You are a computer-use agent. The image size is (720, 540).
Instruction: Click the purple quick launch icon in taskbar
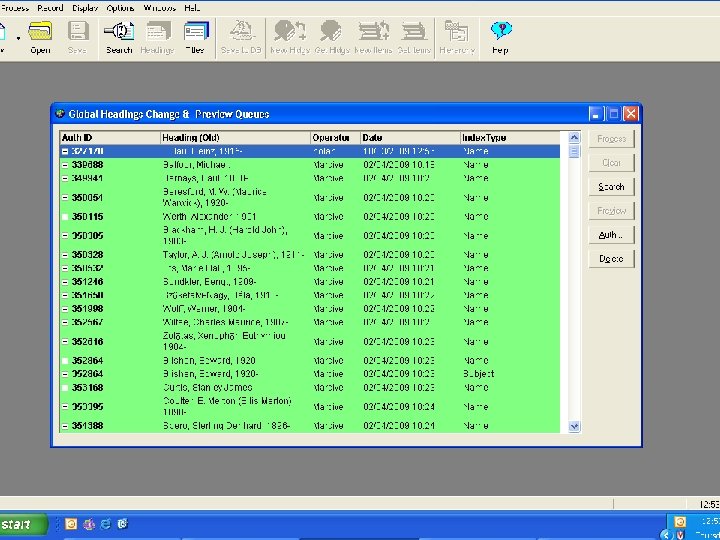[89, 524]
